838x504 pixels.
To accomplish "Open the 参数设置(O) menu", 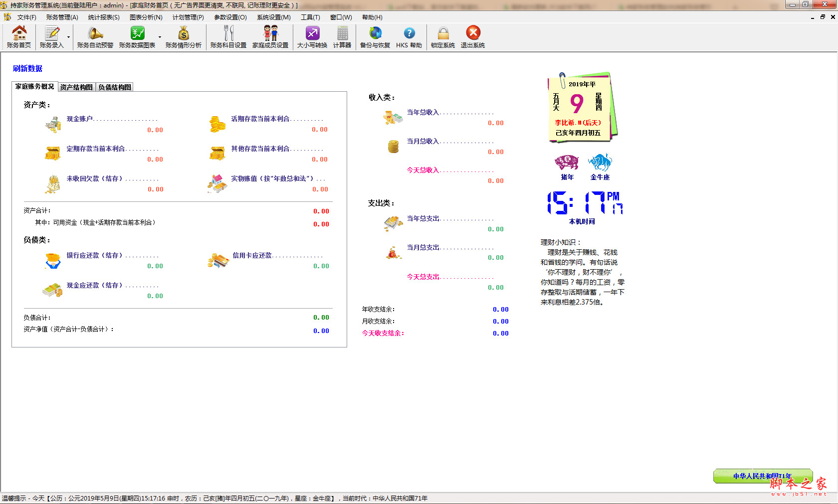I will [230, 17].
